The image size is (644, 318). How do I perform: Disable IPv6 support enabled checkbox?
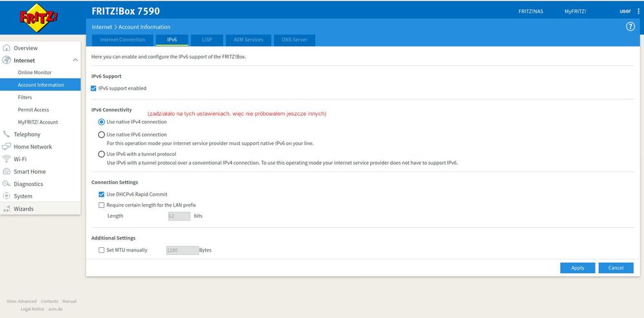click(x=93, y=88)
